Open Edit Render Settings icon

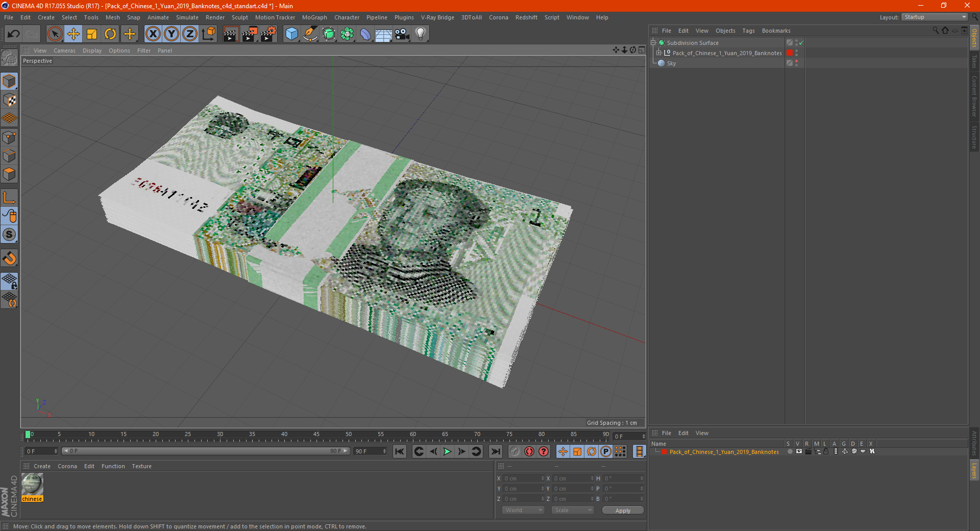pyautogui.click(x=268, y=34)
